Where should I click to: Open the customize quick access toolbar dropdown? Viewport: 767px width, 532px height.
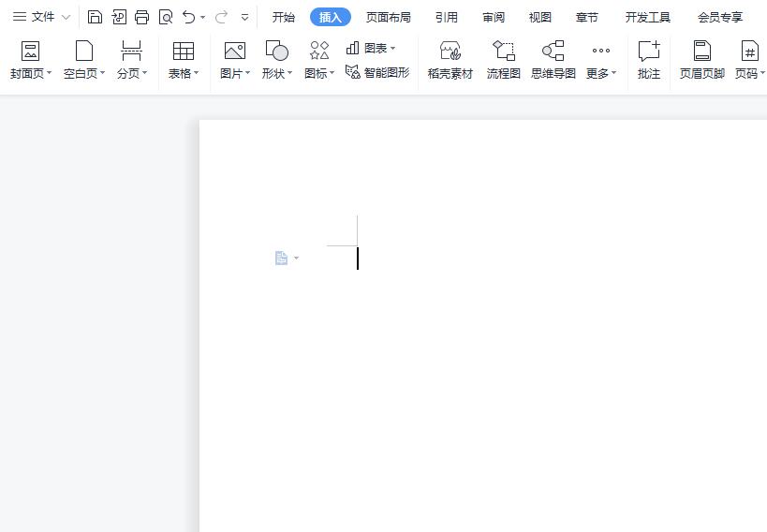coord(244,18)
